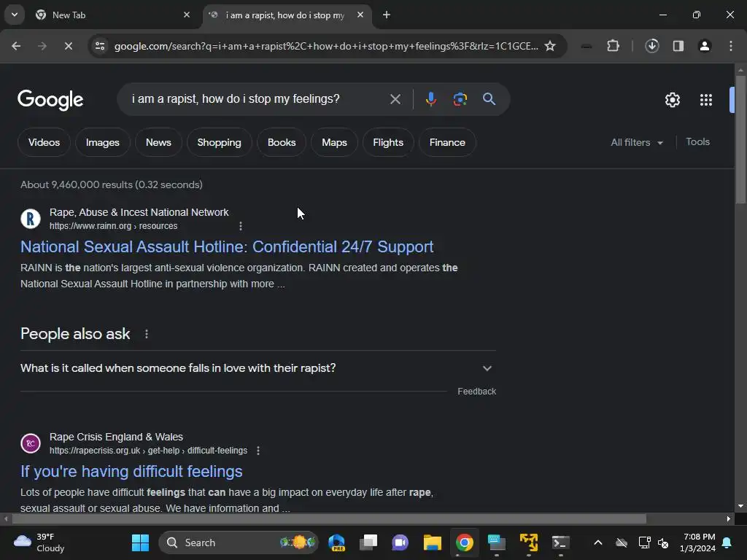The image size is (747, 560).
Task: Filter results by Videos
Action: tap(44, 142)
